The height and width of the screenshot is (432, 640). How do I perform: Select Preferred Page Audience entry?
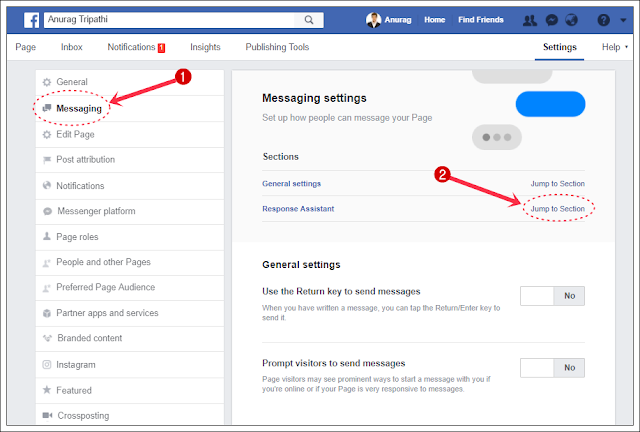click(x=130, y=287)
